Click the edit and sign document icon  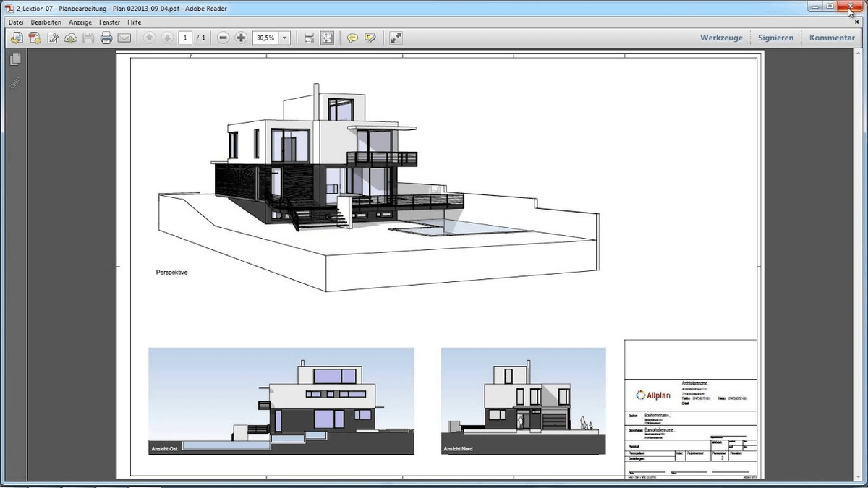point(53,38)
